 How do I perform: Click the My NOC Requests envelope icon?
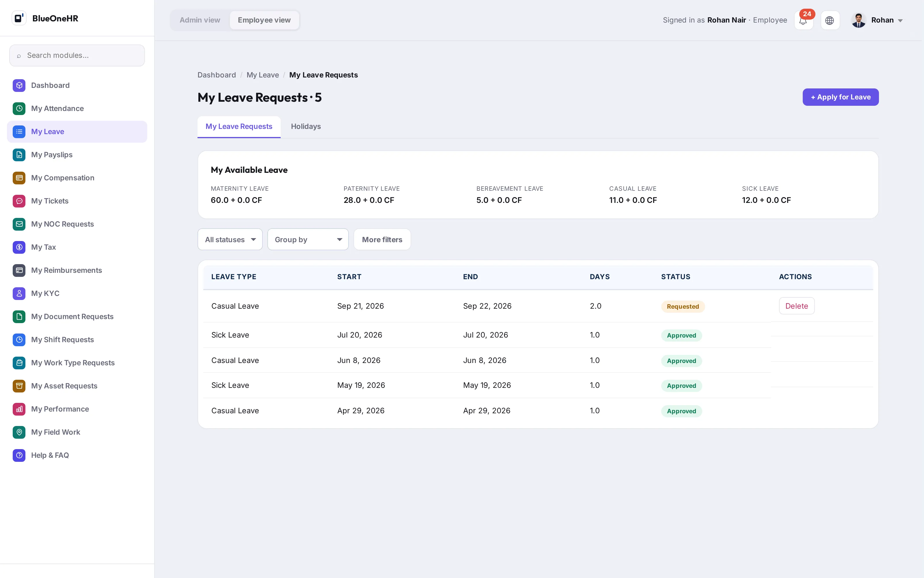[x=19, y=224]
